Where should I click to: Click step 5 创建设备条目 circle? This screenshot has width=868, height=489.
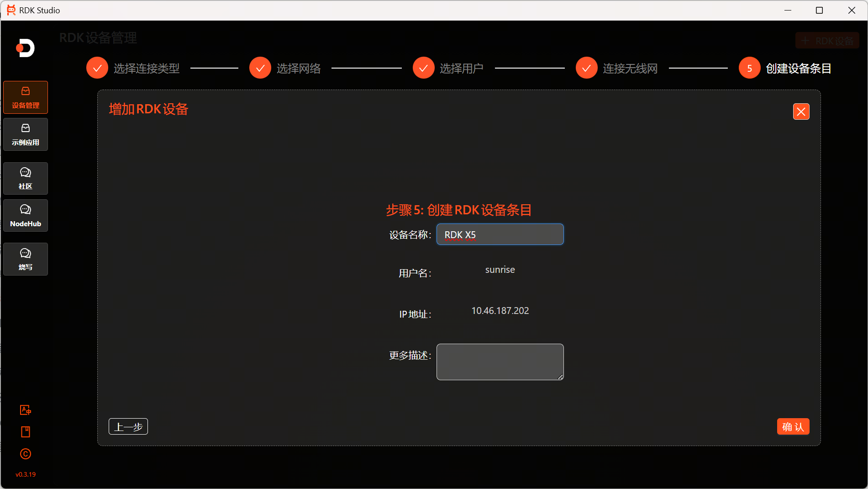click(749, 68)
